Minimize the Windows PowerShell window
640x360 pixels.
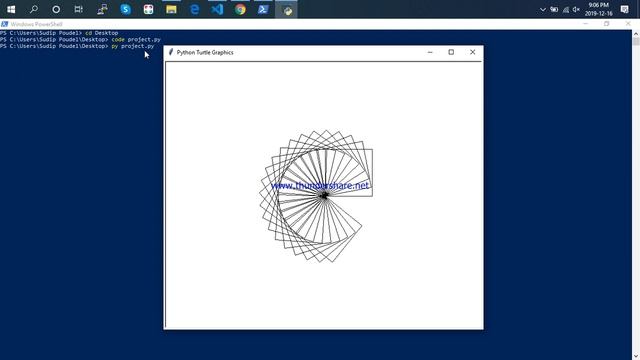[586, 24]
